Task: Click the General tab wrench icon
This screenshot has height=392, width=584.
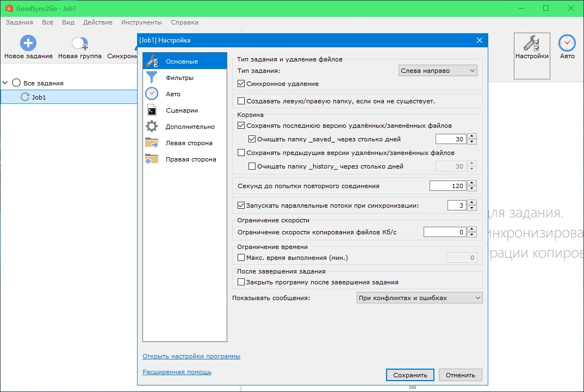Action: pyautogui.click(x=152, y=61)
